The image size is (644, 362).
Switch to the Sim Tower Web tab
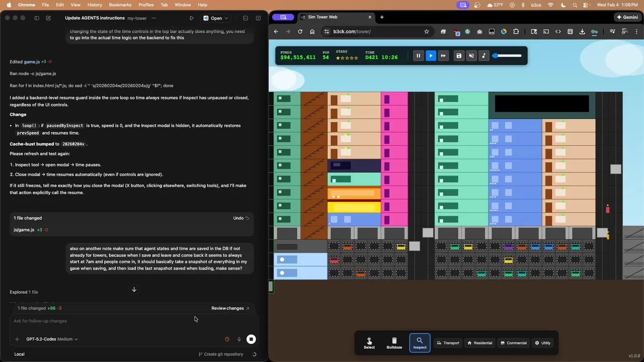coord(336,17)
